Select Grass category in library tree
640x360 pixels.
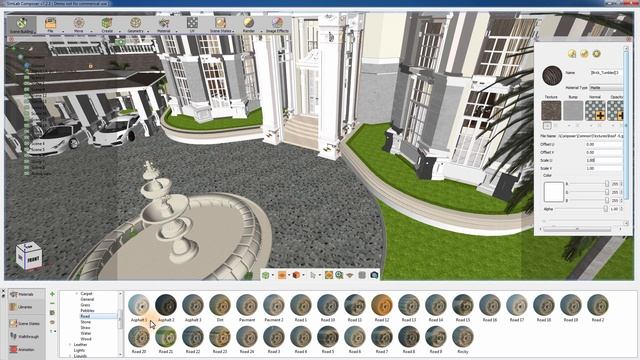point(85,305)
